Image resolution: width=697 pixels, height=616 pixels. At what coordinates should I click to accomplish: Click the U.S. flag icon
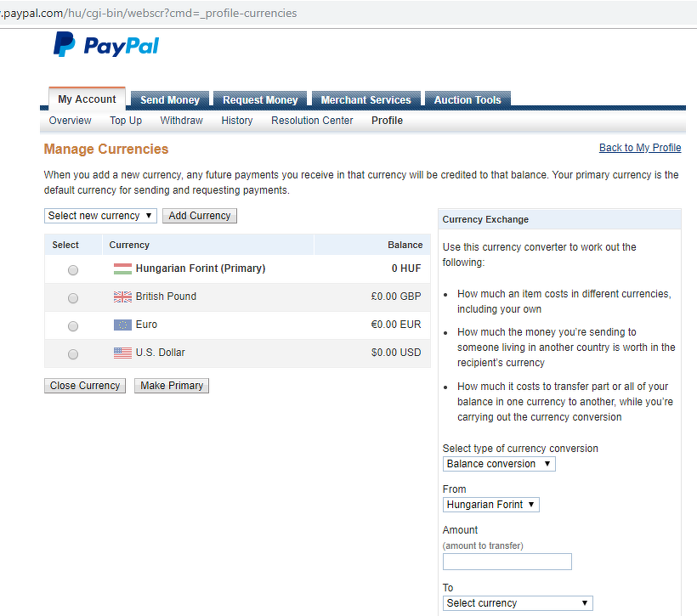[122, 353]
